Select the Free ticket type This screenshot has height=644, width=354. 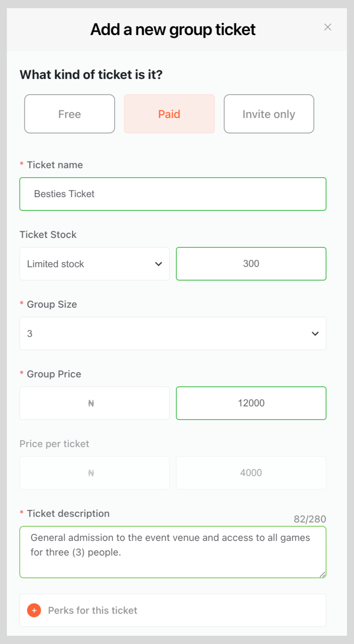coord(69,114)
